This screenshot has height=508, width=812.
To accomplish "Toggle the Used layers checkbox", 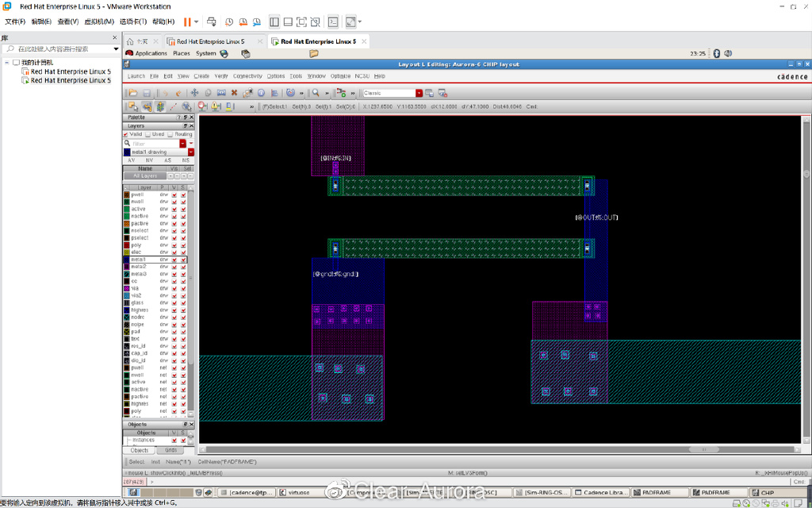I will [148, 134].
